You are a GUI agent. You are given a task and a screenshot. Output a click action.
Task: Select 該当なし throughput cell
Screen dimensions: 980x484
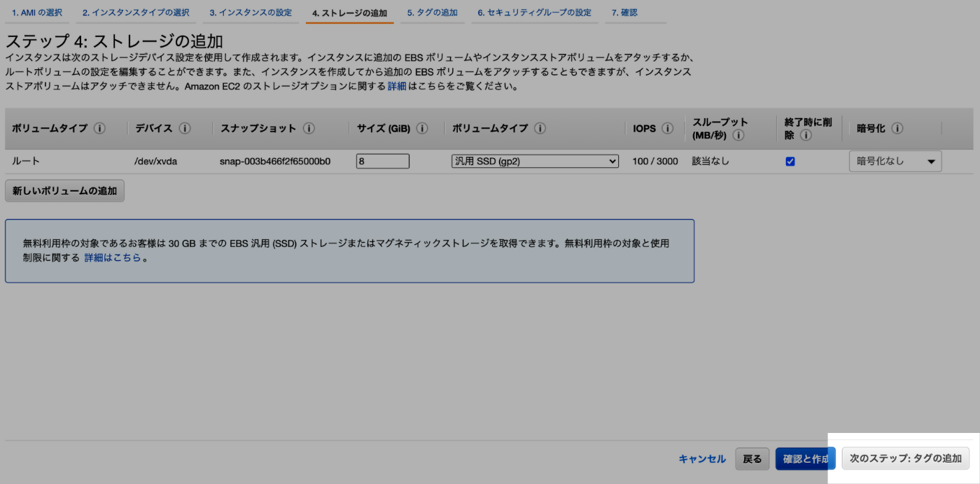[710, 162]
